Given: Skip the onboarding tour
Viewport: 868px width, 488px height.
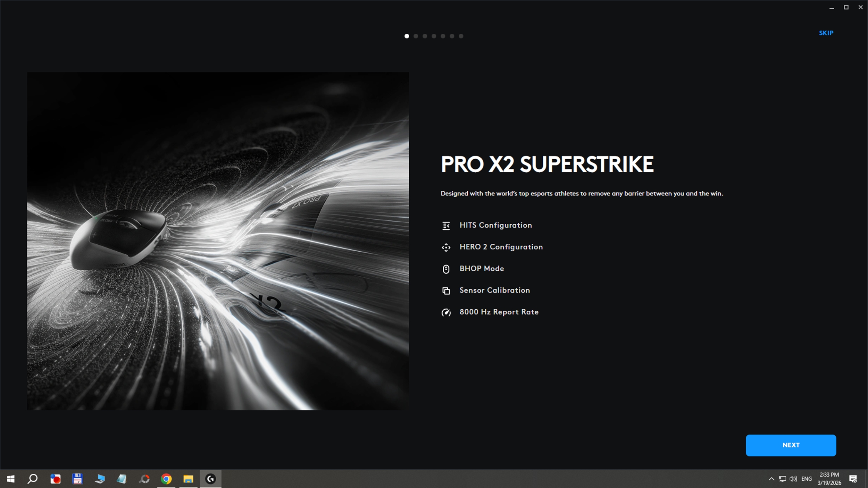Looking at the screenshot, I should 826,33.
